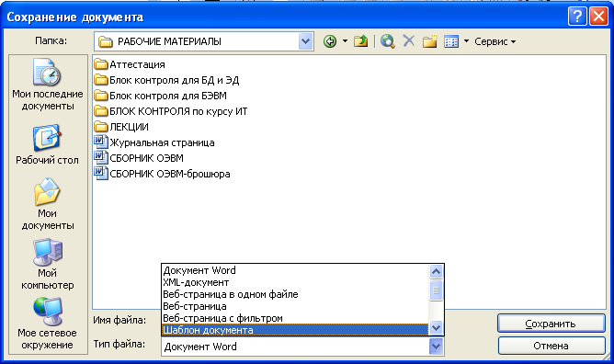The width and height of the screenshot is (614, 364).
Task: Click РАБОЧИЕ МАТЕРИАЛЫ in folder box
Action: coord(169,41)
